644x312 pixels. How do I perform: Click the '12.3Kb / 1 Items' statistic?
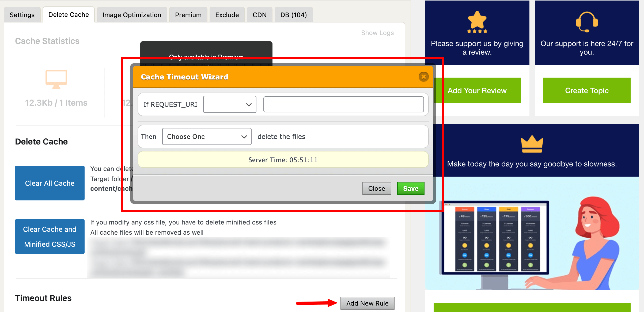[x=56, y=103]
